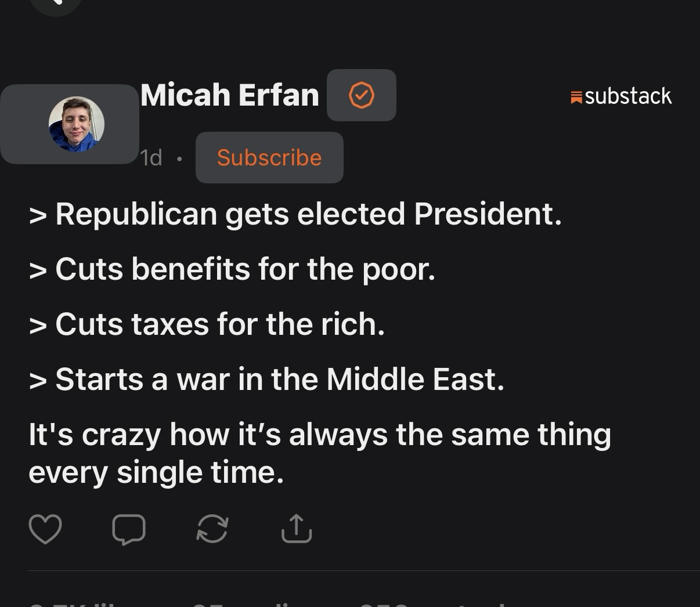The image size is (700, 607).
Task: Open the restacks count at the bottom
Action: (x=430, y=604)
